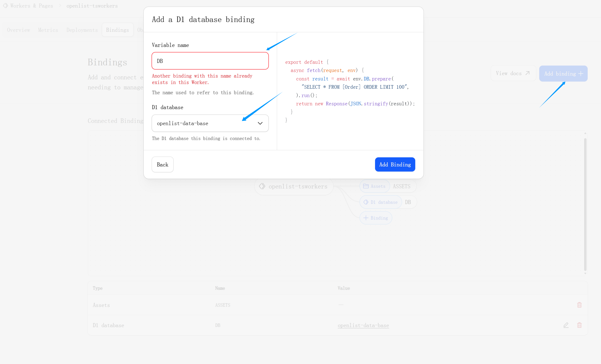601x364 pixels.
Task: Click the Bindings page heading
Action: pyautogui.click(x=107, y=62)
